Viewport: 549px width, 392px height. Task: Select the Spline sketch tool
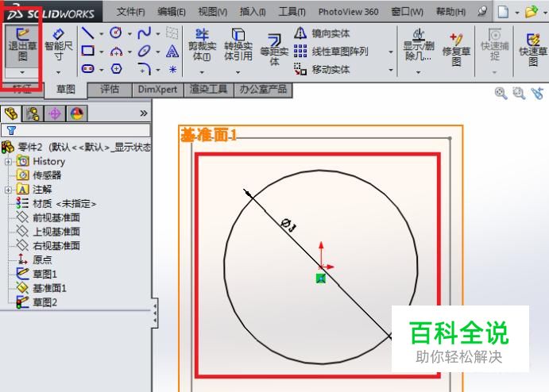point(145,33)
